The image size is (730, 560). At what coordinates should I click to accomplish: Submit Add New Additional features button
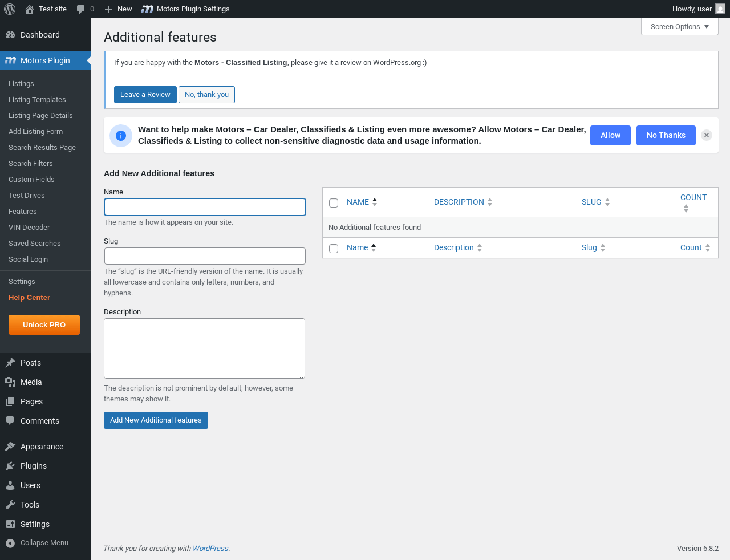tap(156, 420)
